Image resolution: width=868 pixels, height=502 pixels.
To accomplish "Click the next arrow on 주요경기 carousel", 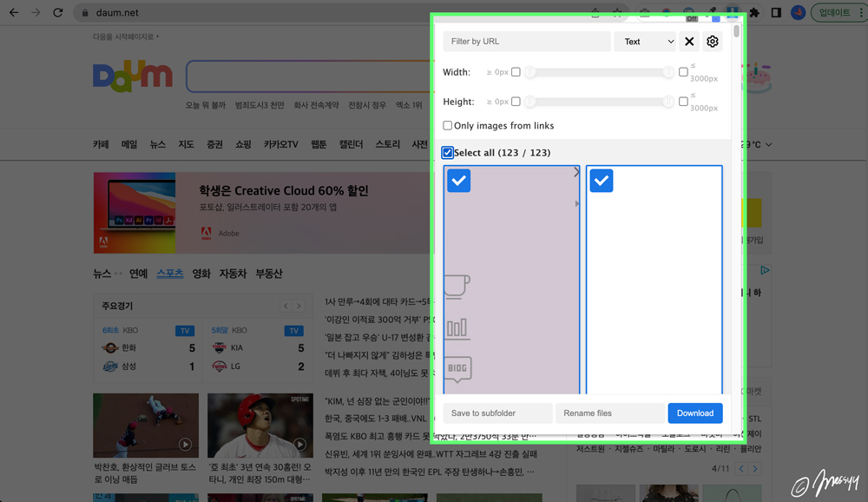I will point(299,306).
